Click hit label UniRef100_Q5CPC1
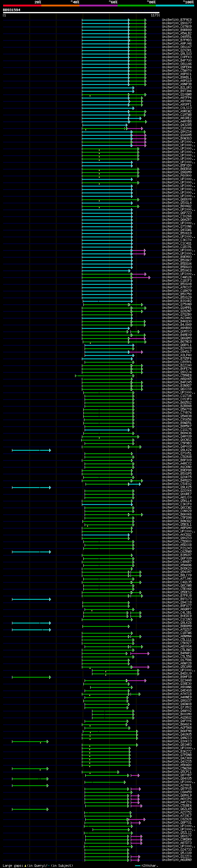Screen dimensions: 197x868 [x=177, y=772]
